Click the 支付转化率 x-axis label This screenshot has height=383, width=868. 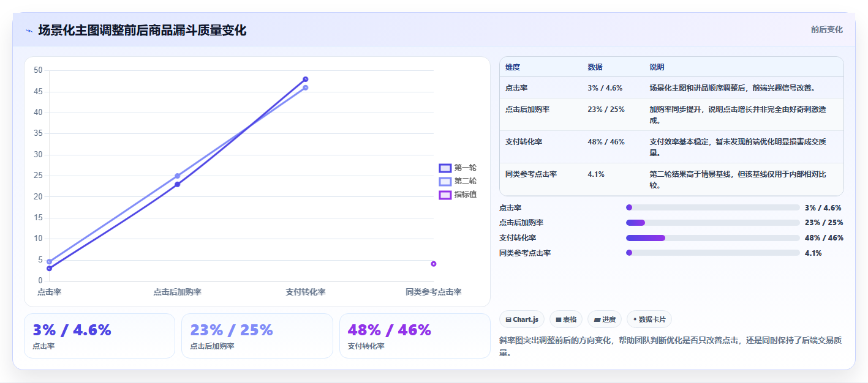(x=305, y=292)
